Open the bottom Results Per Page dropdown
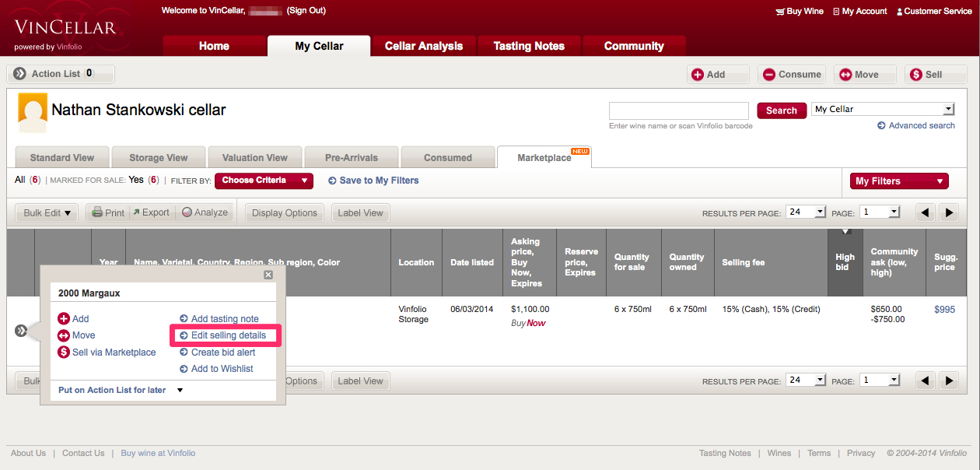This screenshot has height=470, width=980. (807, 380)
